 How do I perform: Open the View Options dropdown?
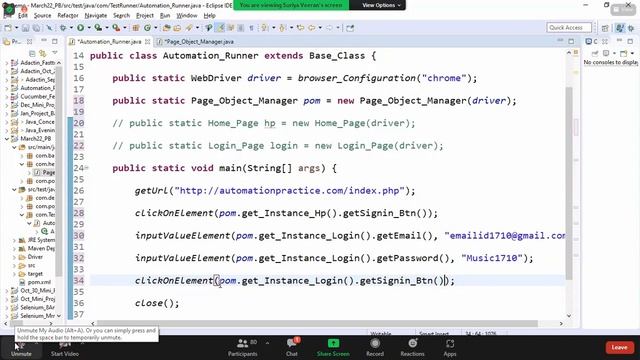[x=381, y=5]
